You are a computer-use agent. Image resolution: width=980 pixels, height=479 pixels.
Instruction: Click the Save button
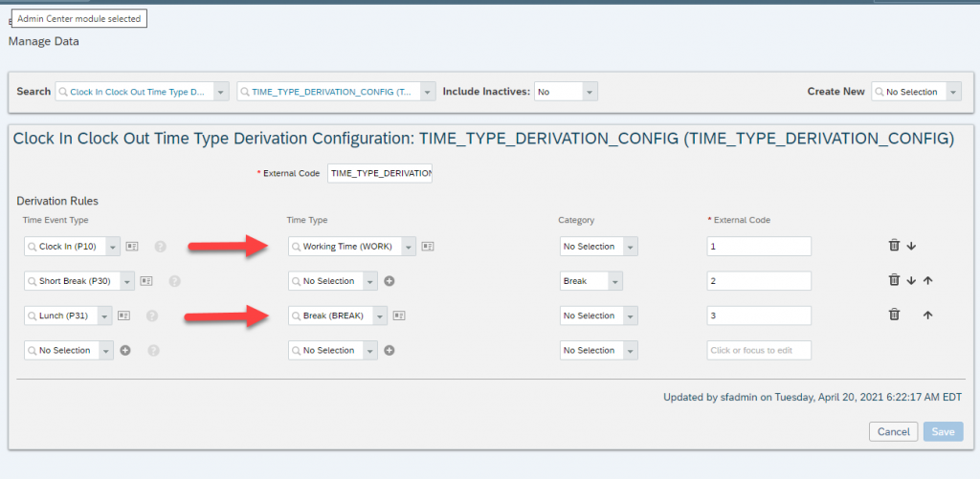coord(943,431)
